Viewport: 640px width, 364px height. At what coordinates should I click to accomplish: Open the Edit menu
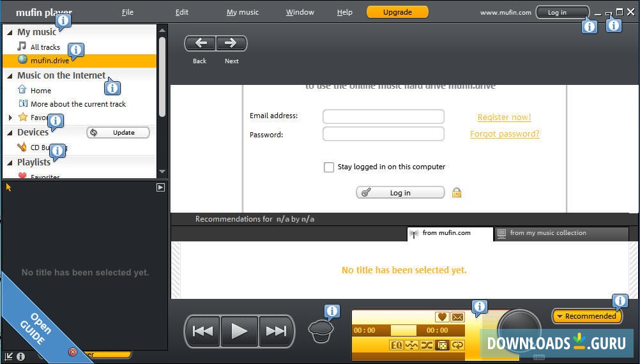click(181, 12)
